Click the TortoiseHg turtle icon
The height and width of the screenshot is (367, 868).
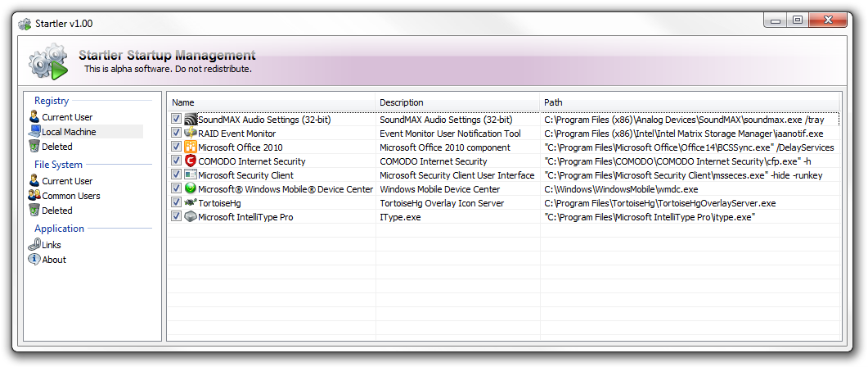click(191, 203)
